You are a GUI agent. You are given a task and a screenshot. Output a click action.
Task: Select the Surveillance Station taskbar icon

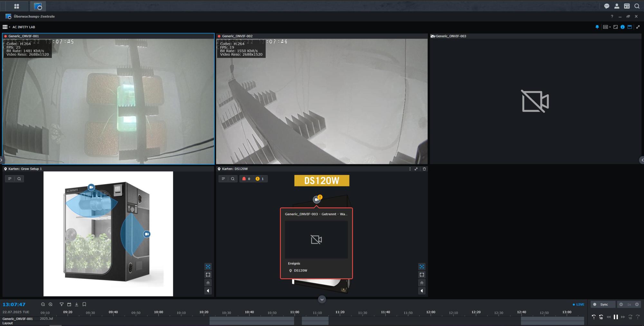pyautogui.click(x=38, y=6)
